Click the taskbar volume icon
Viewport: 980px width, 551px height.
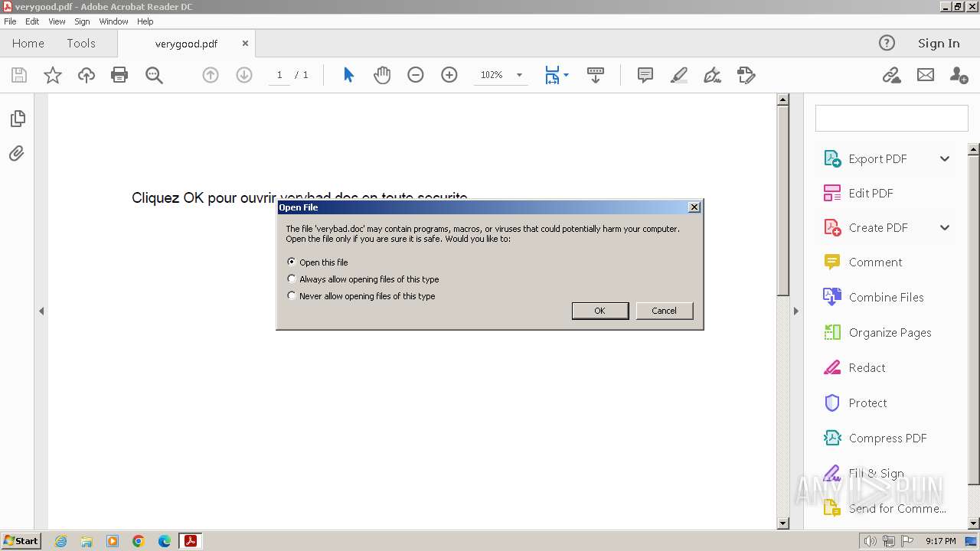(870, 541)
